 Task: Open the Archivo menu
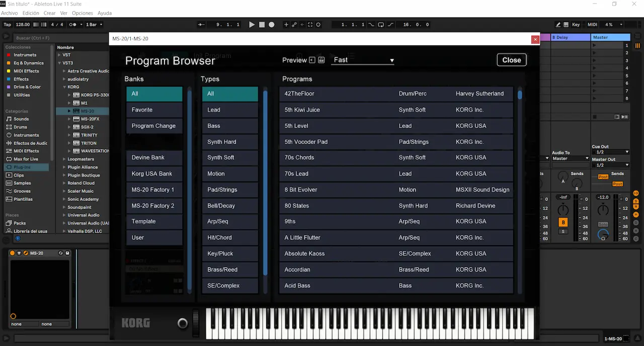pyautogui.click(x=9, y=13)
